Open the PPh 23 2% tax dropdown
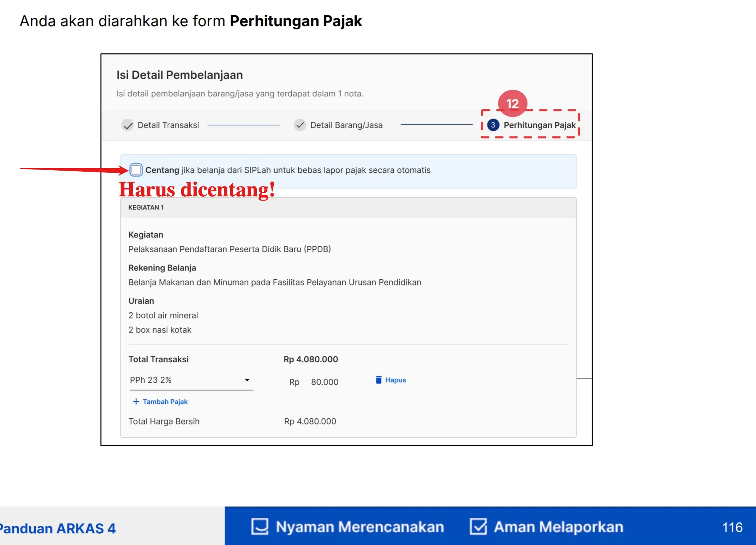The image size is (756, 545). 191,380
